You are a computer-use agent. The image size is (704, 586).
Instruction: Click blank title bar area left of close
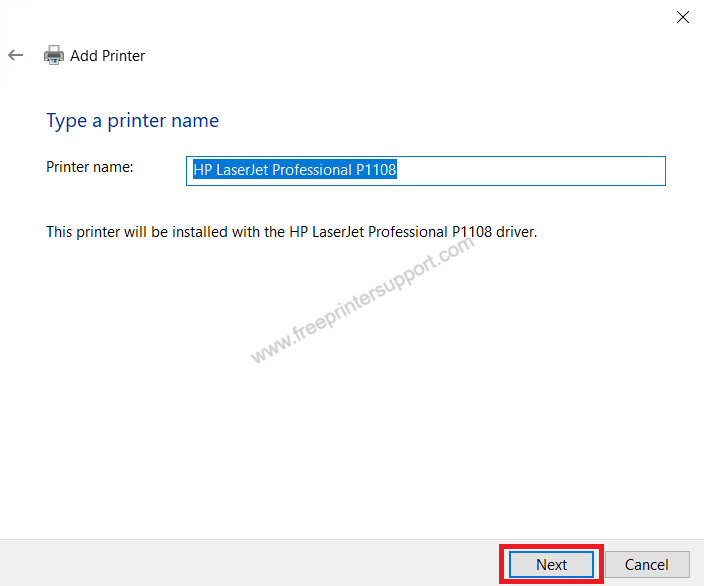(350, 16)
